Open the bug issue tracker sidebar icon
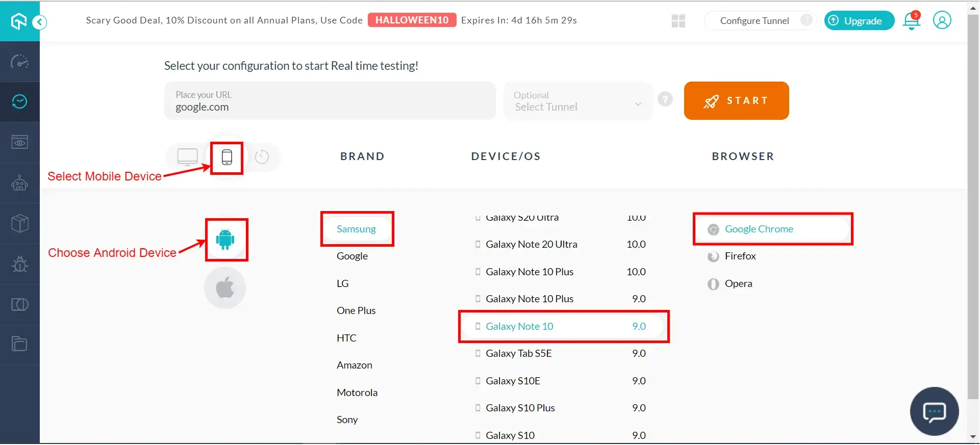Viewport: 980px width, 445px height. click(19, 264)
